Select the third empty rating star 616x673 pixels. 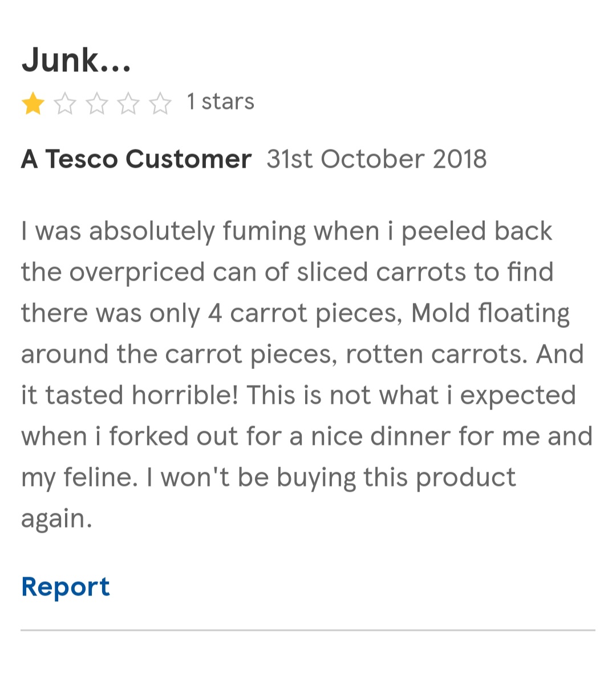pyautogui.click(x=97, y=104)
